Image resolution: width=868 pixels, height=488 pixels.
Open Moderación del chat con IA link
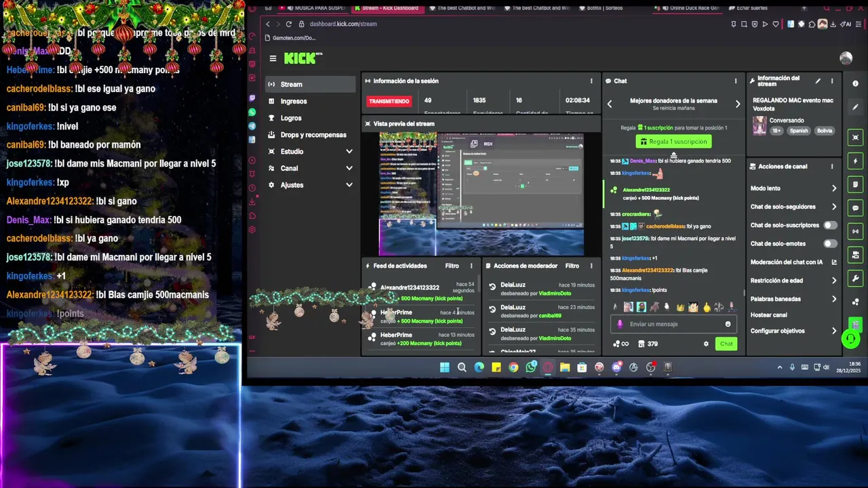tap(793, 262)
